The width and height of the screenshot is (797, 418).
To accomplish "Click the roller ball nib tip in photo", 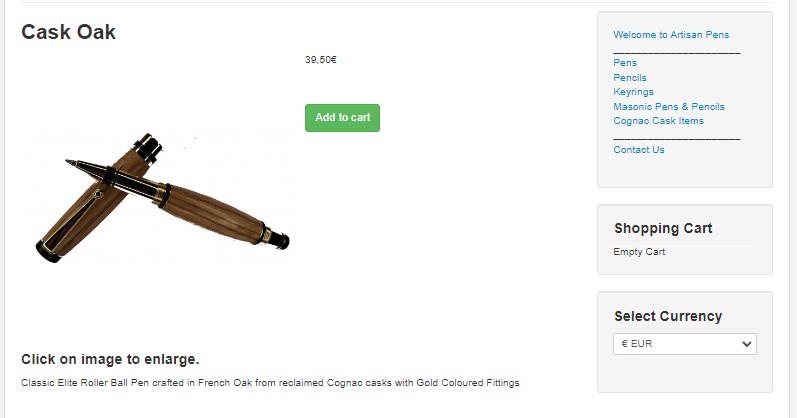I will 71,163.
